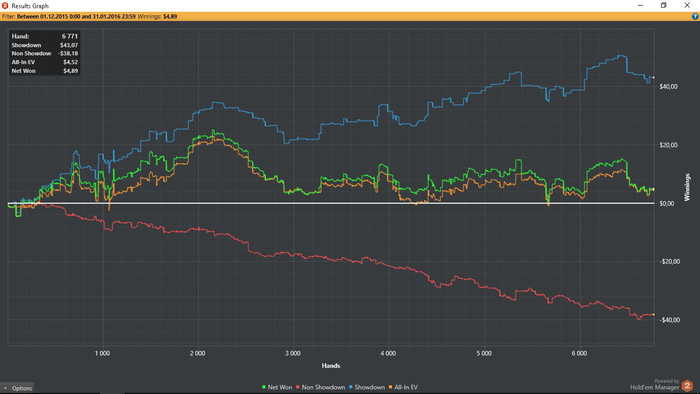This screenshot has height=394, width=700.
Task: Click the 4 000 hands axis label
Action: coord(388,353)
